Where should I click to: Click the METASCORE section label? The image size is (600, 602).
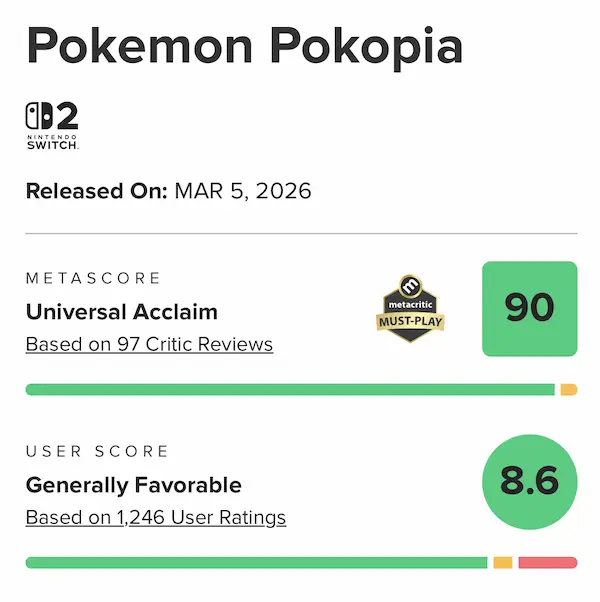[93, 278]
